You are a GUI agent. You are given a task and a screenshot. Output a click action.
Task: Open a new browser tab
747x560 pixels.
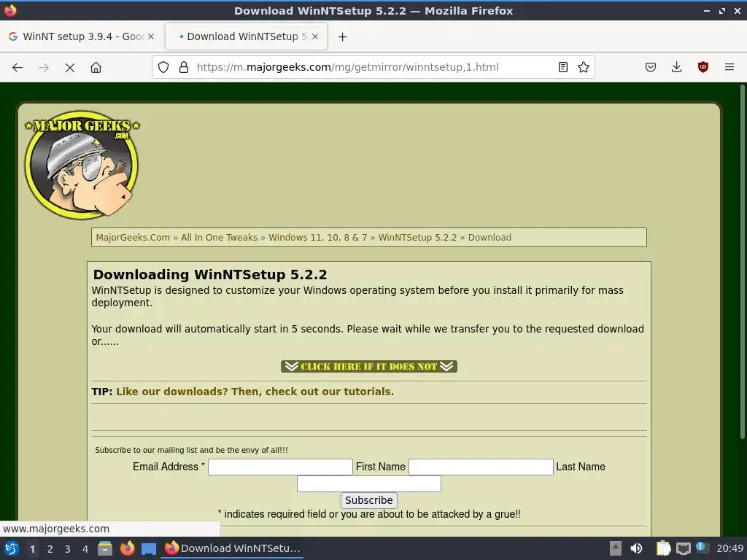[343, 36]
